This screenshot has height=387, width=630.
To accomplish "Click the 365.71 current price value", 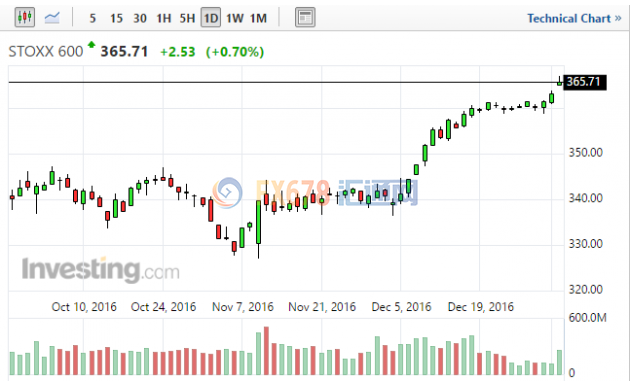I will click(x=124, y=51).
